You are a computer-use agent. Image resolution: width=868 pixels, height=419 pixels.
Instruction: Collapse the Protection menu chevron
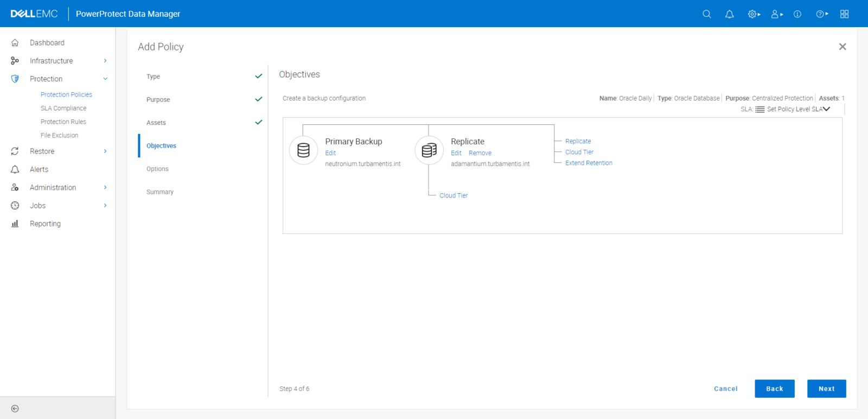[105, 79]
